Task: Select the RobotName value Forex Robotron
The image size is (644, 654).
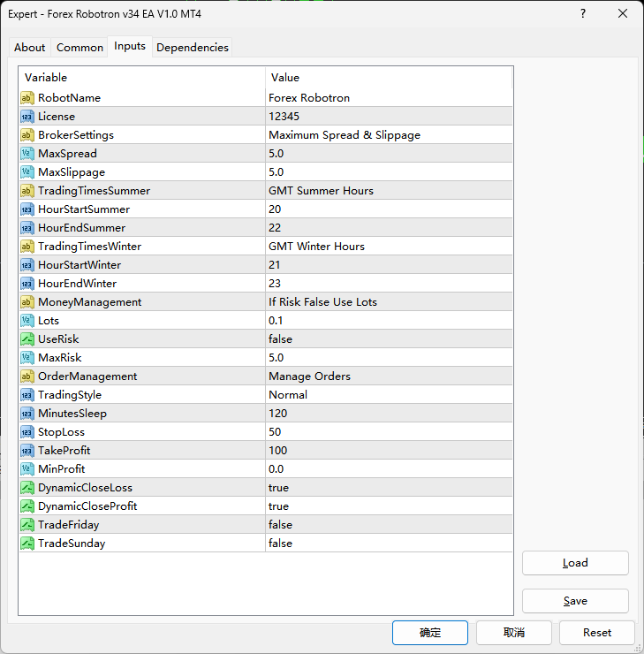Action: 389,98
